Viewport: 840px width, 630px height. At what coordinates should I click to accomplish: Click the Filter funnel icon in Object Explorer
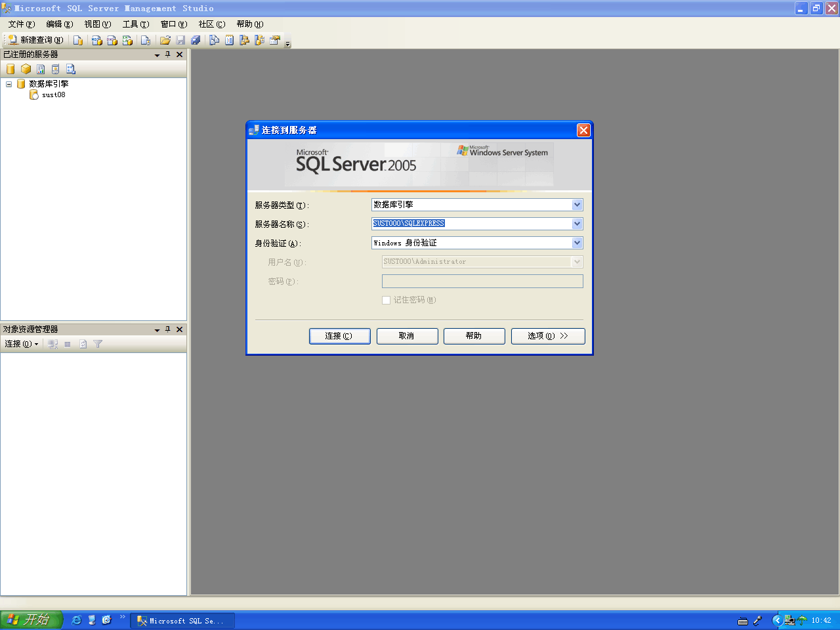pyautogui.click(x=98, y=344)
